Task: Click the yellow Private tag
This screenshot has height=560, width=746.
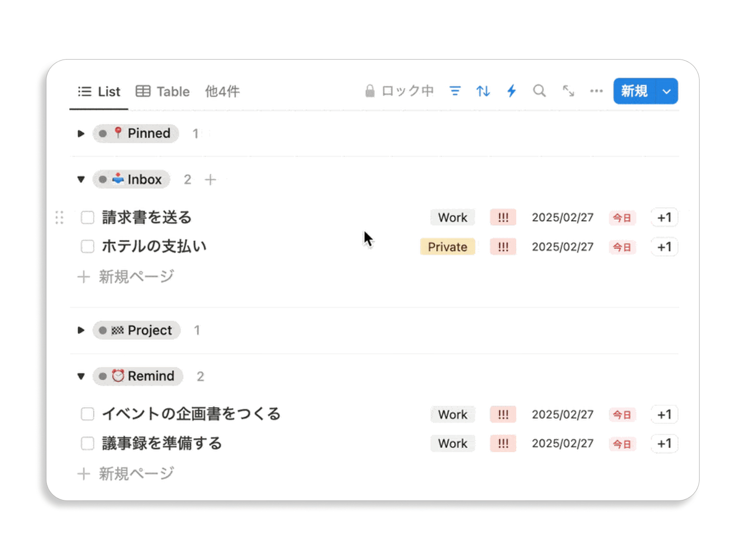Action: tap(447, 247)
